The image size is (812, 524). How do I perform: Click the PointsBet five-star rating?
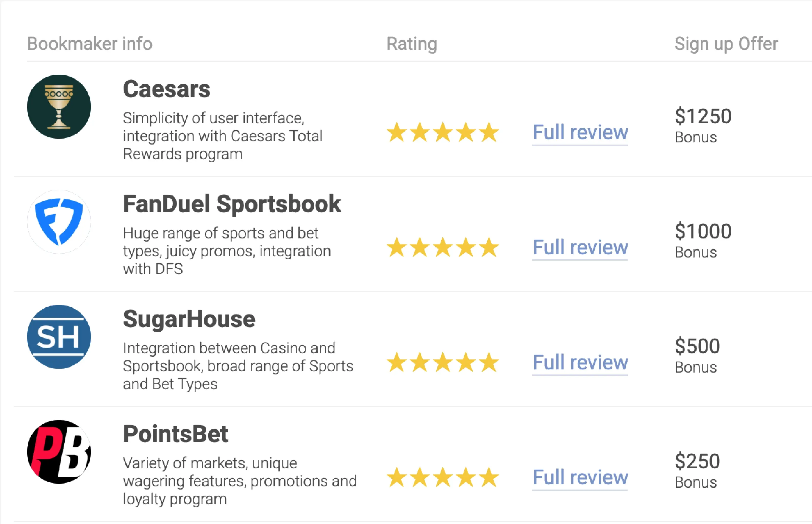pos(443,477)
